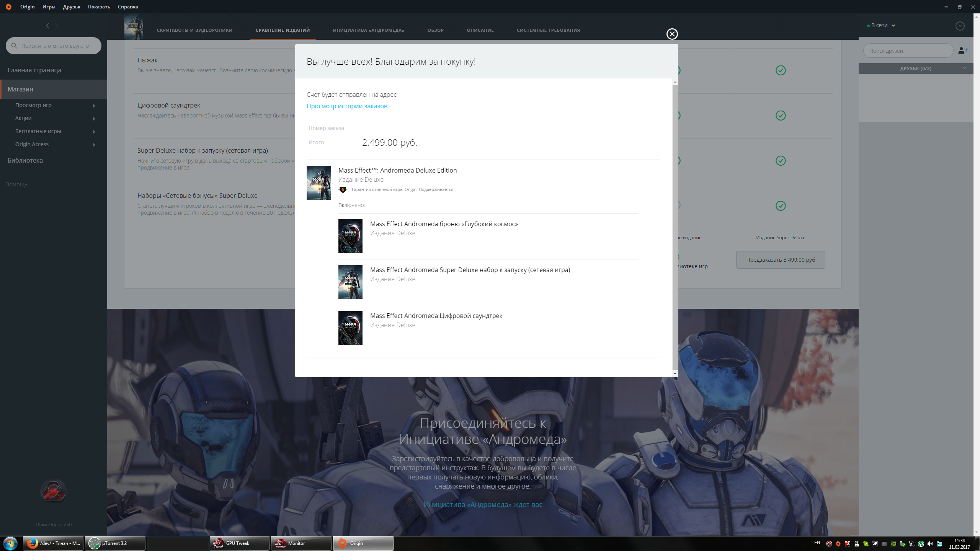The width and height of the screenshot is (980, 551).
Task: Click the back navigation arrow
Action: click(x=47, y=26)
